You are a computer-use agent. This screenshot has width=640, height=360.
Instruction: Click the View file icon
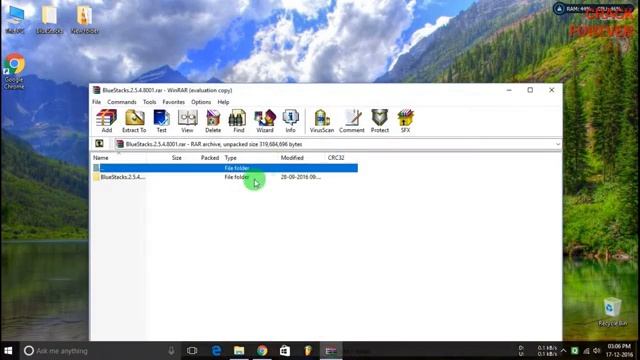click(x=187, y=121)
